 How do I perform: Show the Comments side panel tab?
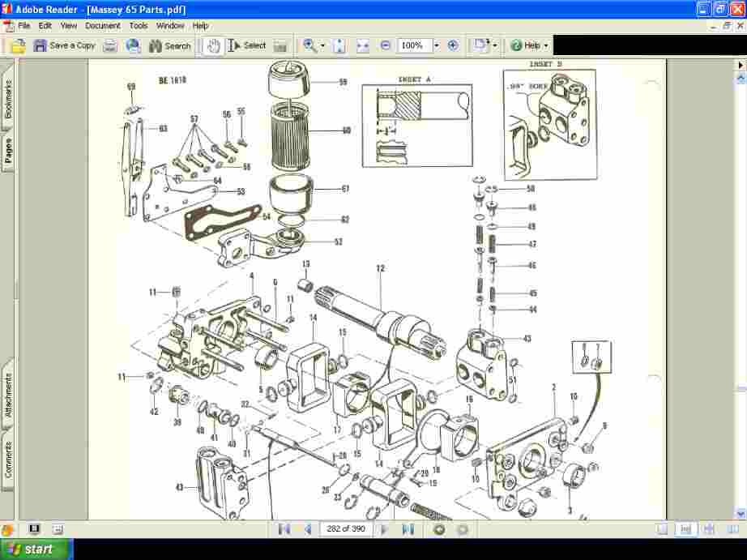tap(7, 460)
